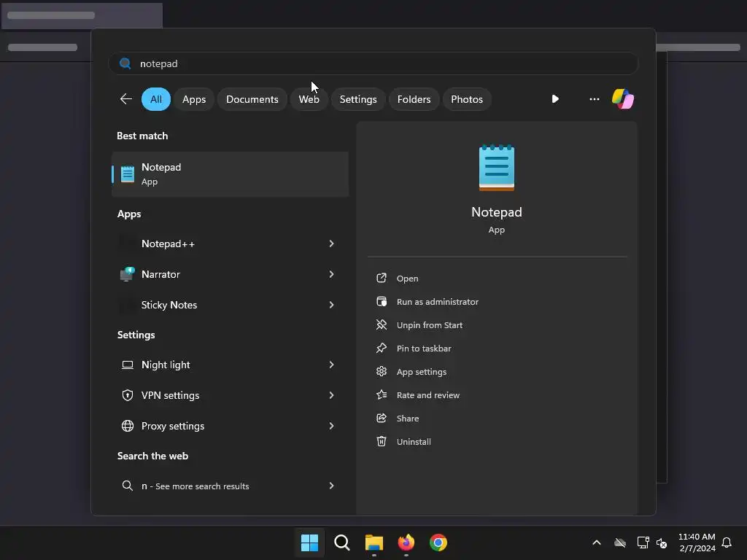Select the All filter tab
This screenshot has width=747, height=560.
pos(156,99)
